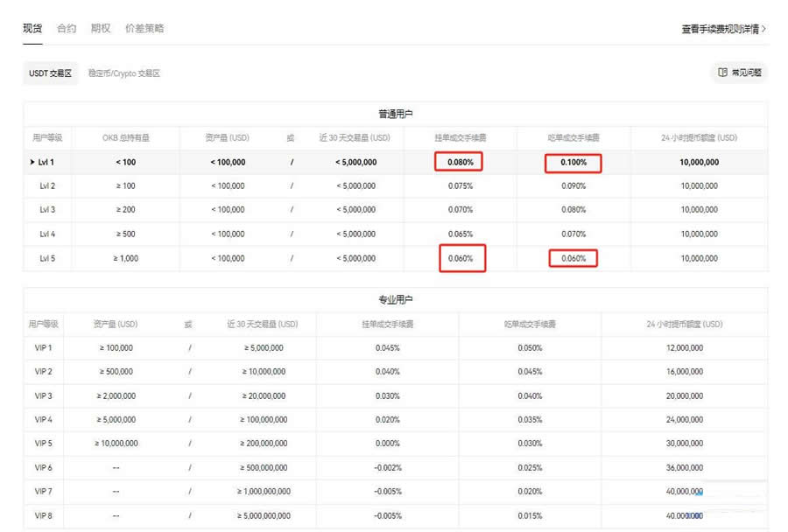Click the 普通用户 table heading
The height and width of the screenshot is (532, 788).
click(x=395, y=114)
